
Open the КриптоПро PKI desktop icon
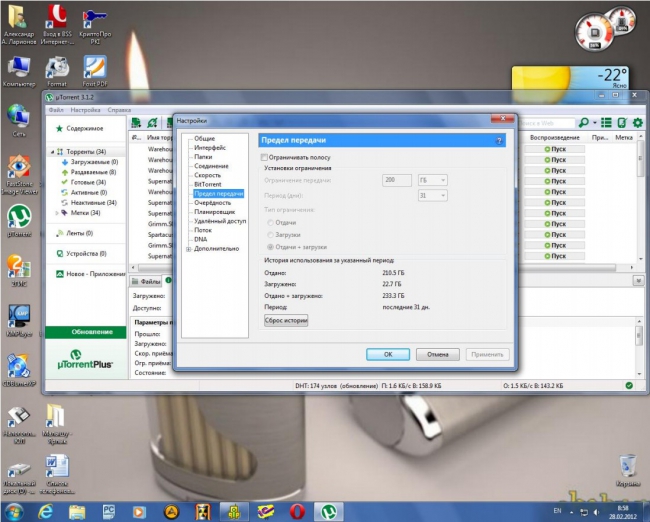95,26
